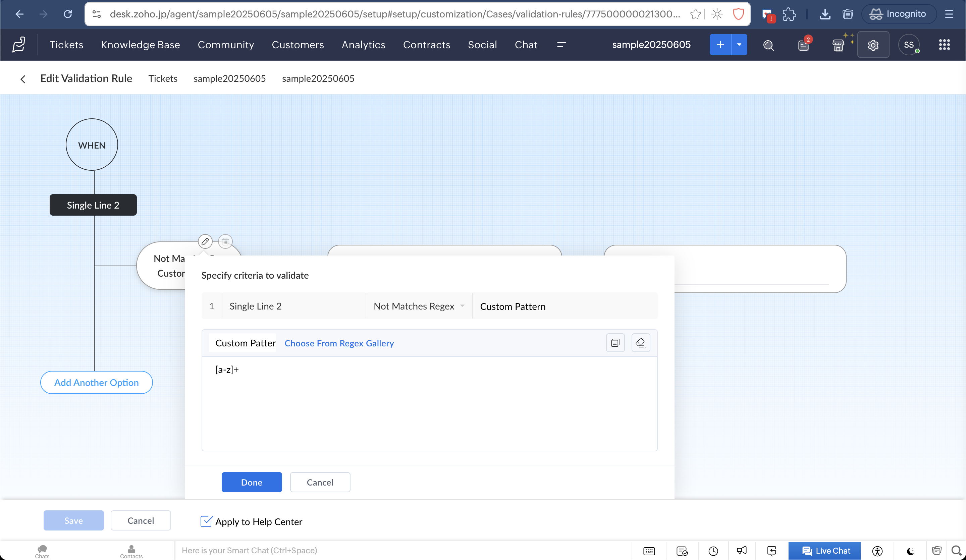Open the setup gear icon
The height and width of the screenshot is (560, 966).
tap(873, 45)
